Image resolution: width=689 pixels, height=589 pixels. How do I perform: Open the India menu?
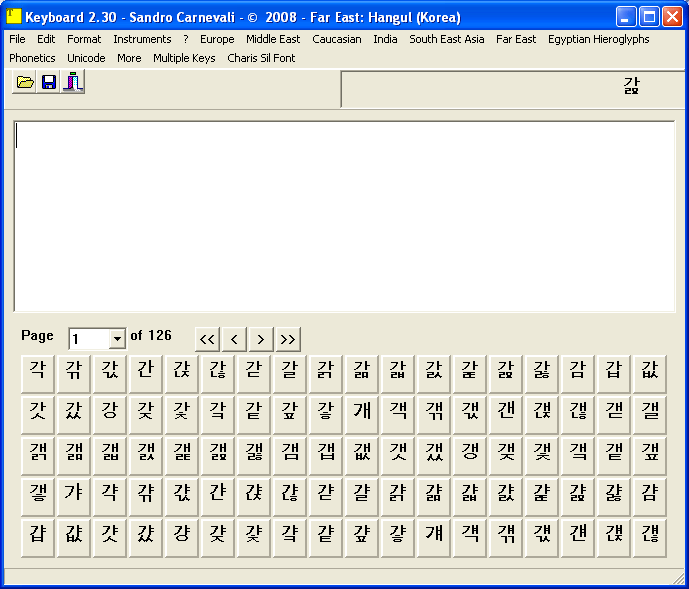(385, 39)
